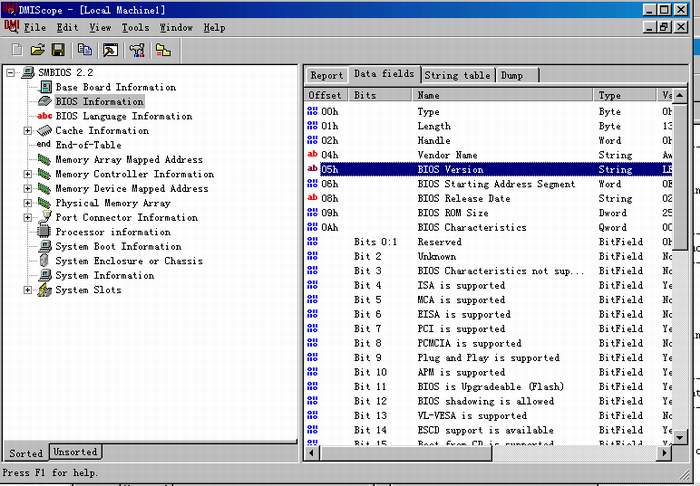700x486 pixels.
Task: Select the BIOS Characteristics row at 0Ah
Action: pyautogui.click(x=489, y=227)
